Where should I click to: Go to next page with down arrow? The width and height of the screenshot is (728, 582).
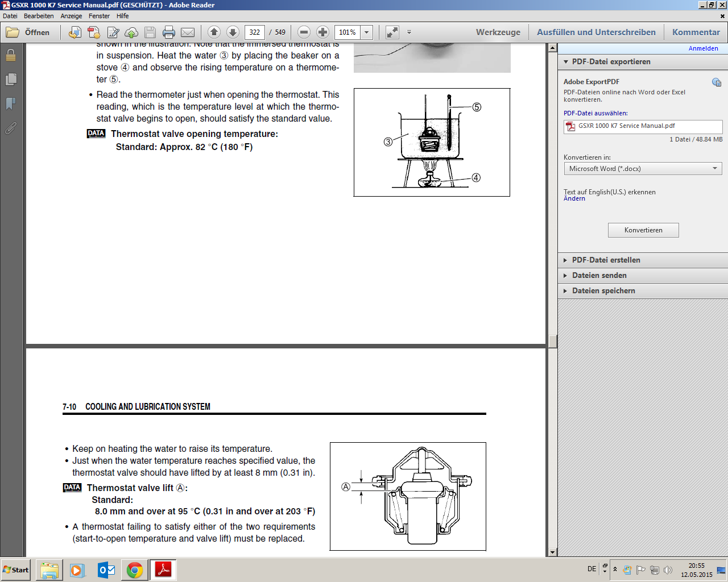233,32
